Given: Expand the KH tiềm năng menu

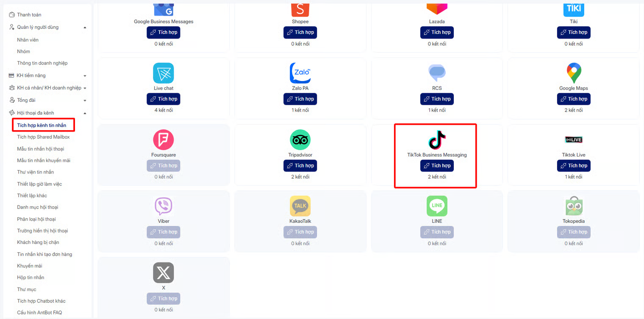Looking at the screenshot, I should [x=85, y=76].
